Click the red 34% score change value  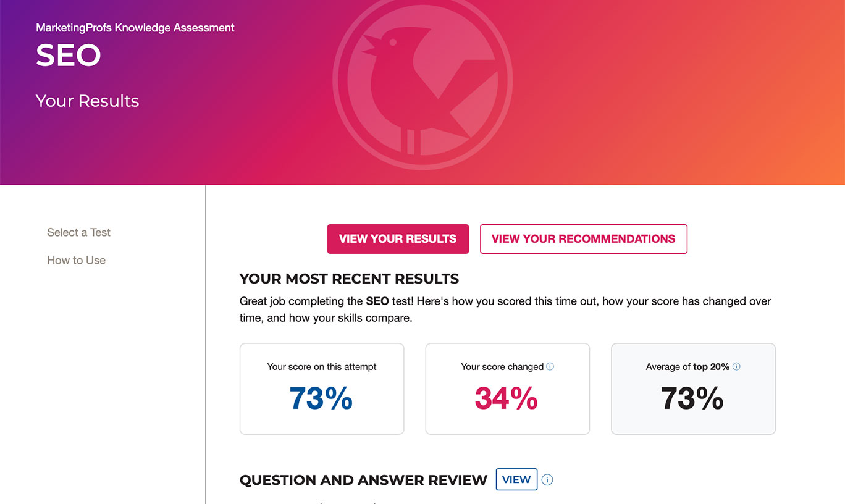[x=507, y=398]
